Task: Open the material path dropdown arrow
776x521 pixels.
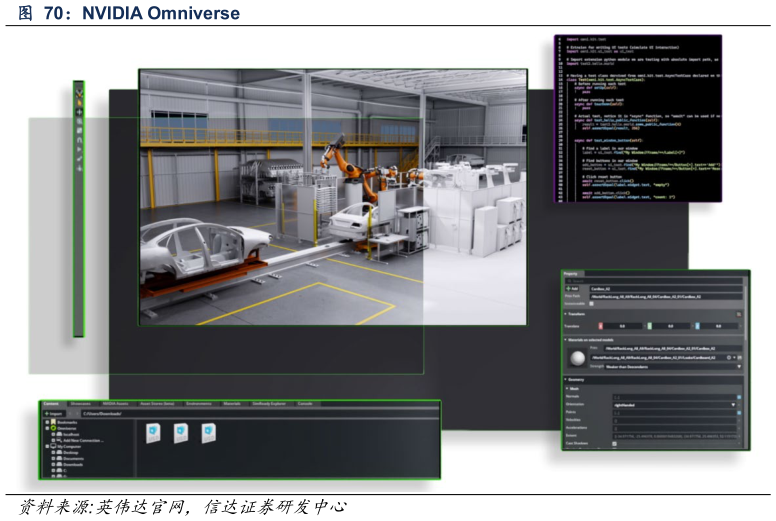Action: (734, 357)
